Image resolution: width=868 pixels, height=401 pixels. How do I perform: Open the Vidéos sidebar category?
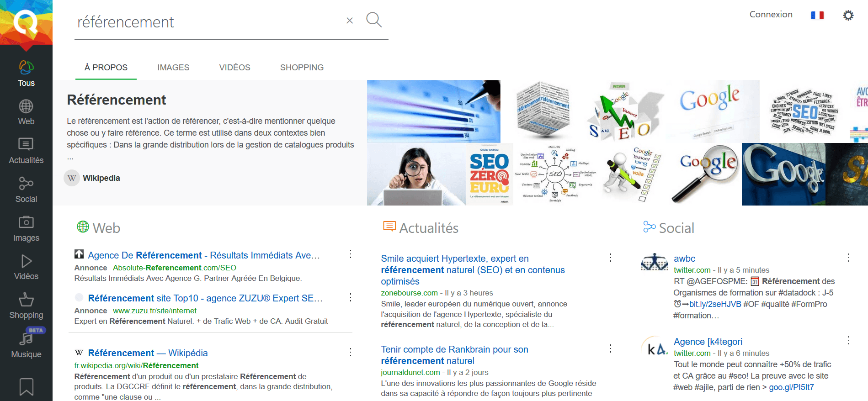(26, 267)
